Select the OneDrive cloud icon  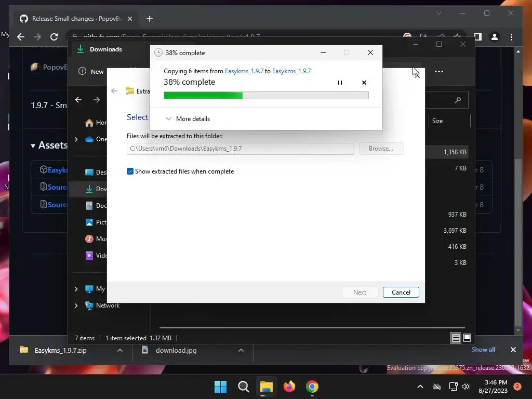[89, 139]
